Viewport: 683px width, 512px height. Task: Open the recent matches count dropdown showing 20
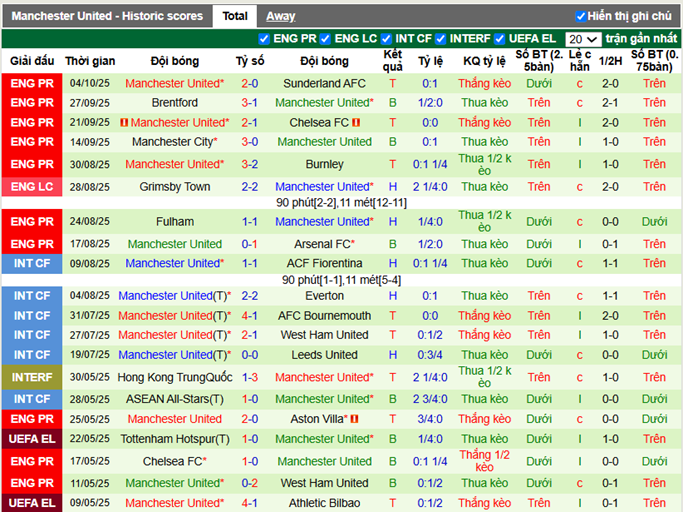[x=582, y=39]
